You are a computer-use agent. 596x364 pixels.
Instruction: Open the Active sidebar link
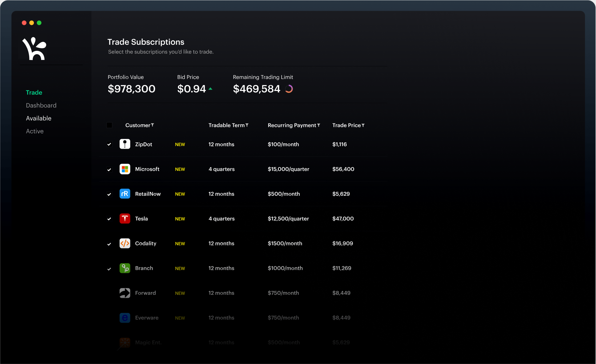(x=35, y=131)
